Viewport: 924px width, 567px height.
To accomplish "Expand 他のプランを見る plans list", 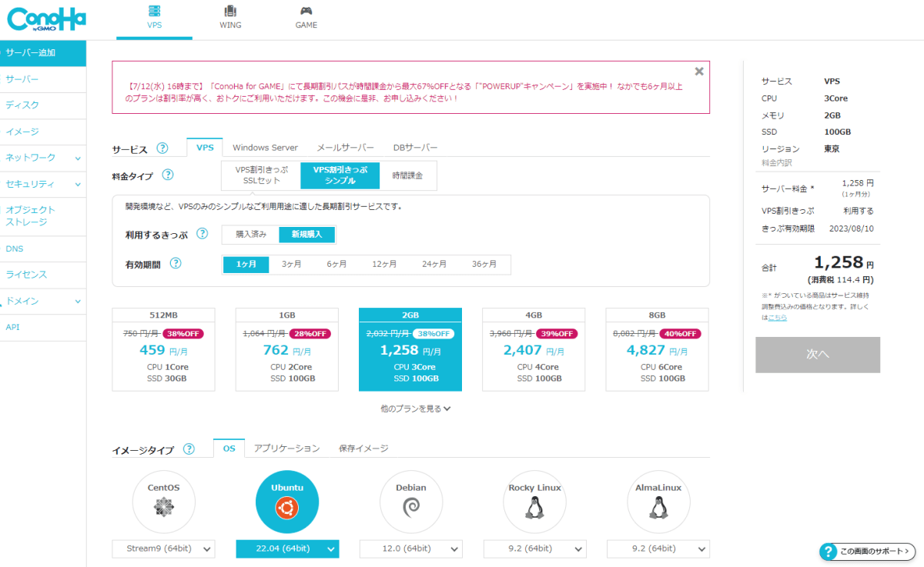I will (x=415, y=409).
